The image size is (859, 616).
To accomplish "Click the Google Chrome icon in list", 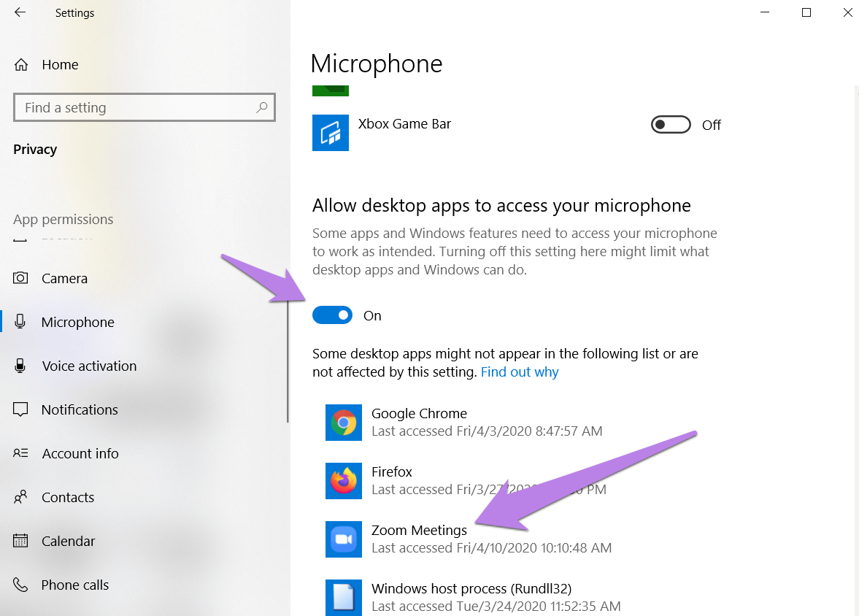I will coord(343,423).
